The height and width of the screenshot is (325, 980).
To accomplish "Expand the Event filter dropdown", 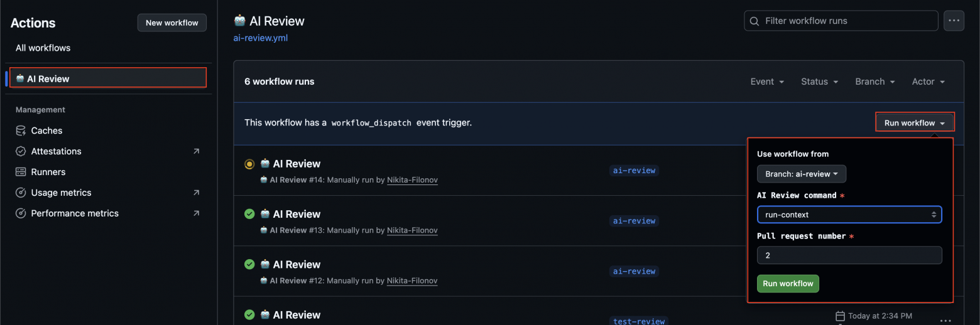I will 767,82.
